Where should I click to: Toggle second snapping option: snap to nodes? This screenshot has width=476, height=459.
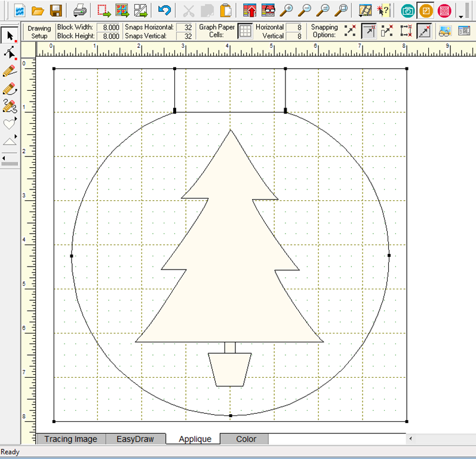point(368,31)
